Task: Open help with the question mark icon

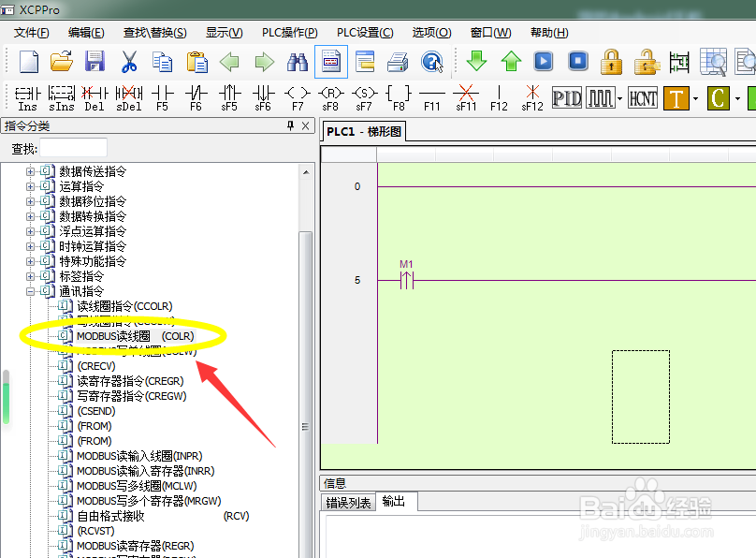Action: point(432,62)
